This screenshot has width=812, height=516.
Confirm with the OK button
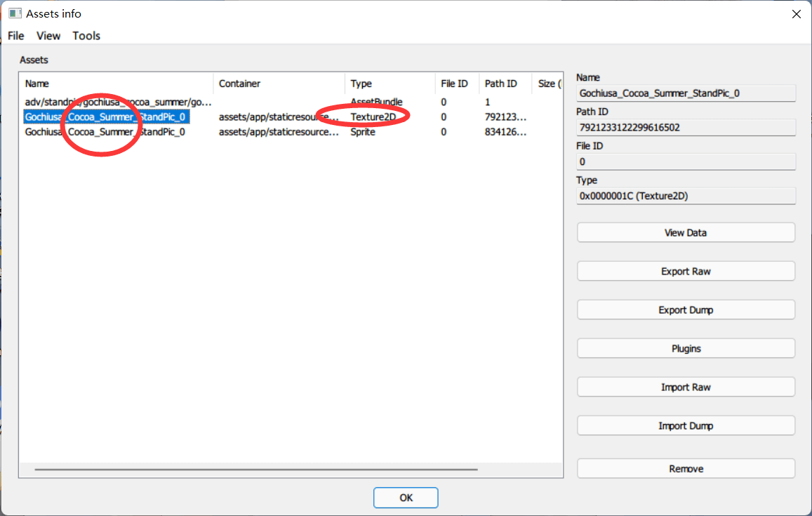(406, 498)
